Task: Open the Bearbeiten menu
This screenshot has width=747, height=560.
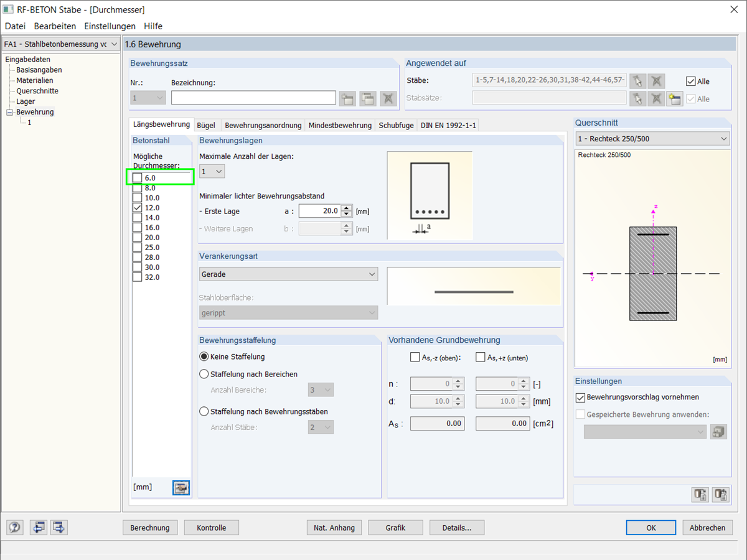Action: 55,26
